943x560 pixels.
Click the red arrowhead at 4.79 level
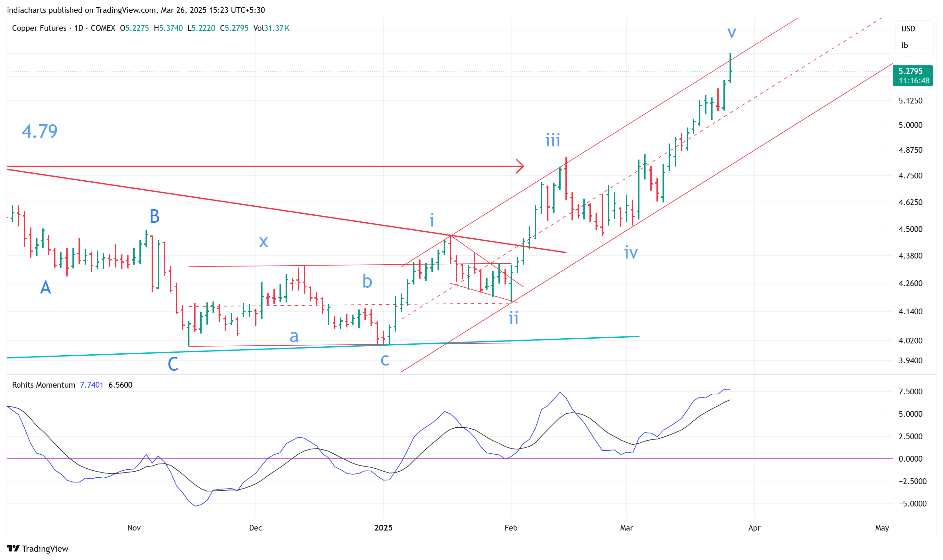[520, 166]
